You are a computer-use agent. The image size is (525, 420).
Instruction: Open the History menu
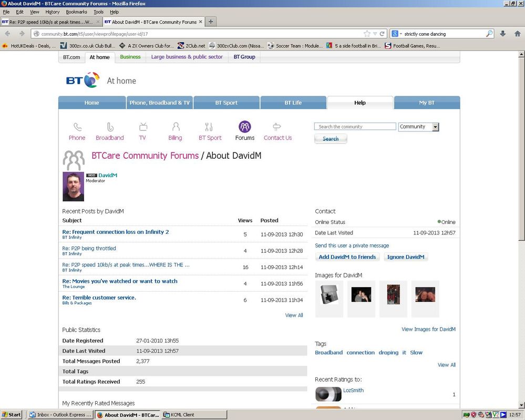tap(52, 12)
